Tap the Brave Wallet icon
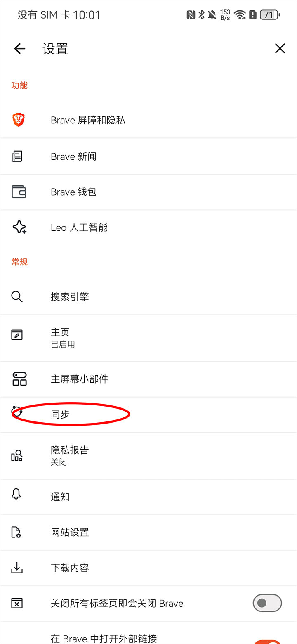This screenshot has width=297, height=644. (x=19, y=192)
